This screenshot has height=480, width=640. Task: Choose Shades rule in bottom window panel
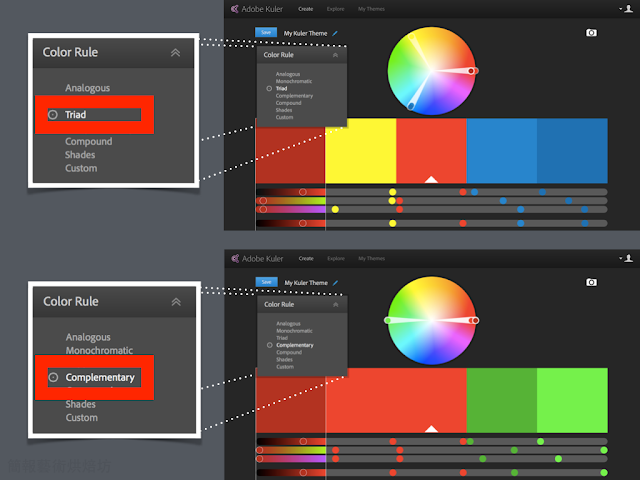(x=284, y=360)
